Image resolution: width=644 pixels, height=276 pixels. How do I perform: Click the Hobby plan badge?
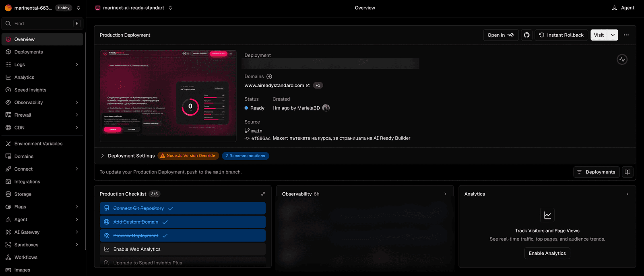(x=64, y=8)
